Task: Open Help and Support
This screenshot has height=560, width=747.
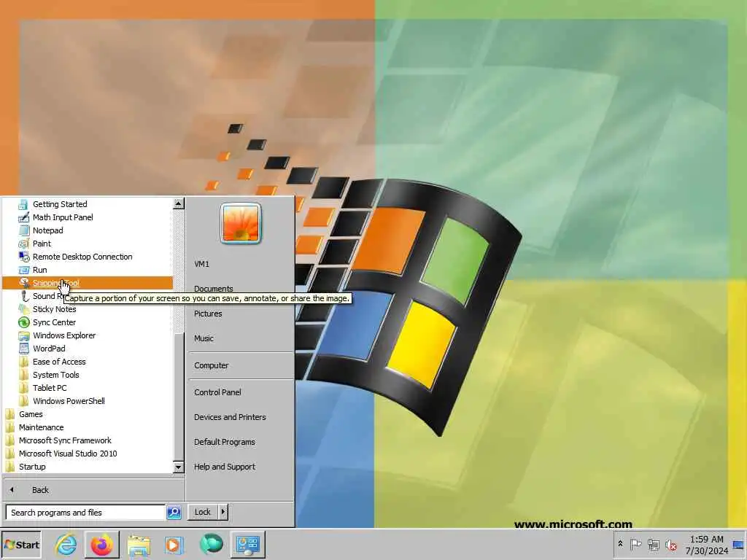Action: point(225,467)
